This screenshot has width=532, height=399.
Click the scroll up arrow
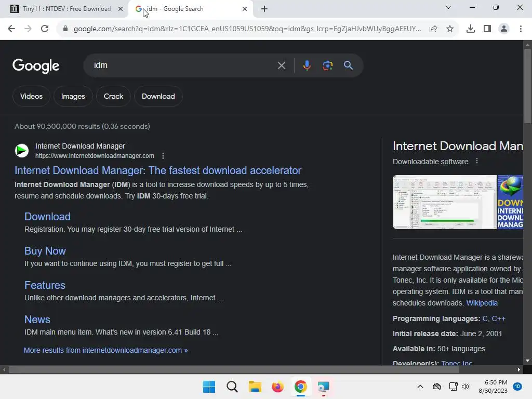click(528, 45)
